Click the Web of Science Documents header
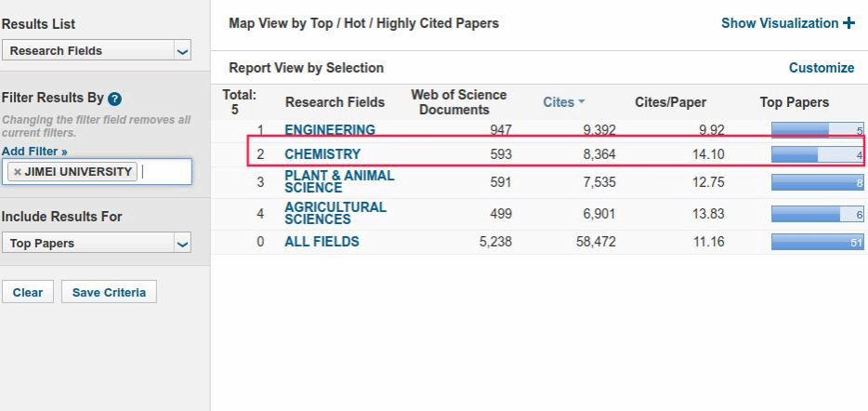The width and height of the screenshot is (868, 411). point(459,102)
